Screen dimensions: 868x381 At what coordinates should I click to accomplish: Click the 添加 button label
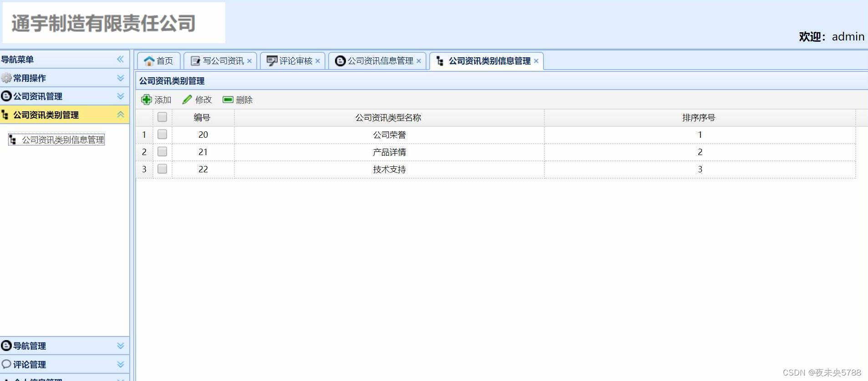point(163,100)
